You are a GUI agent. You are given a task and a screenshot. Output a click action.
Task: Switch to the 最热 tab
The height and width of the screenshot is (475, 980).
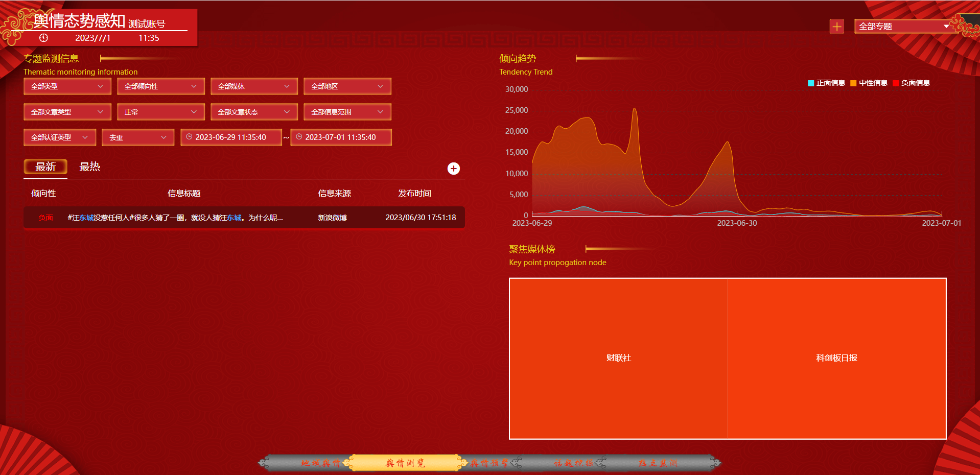(90, 167)
